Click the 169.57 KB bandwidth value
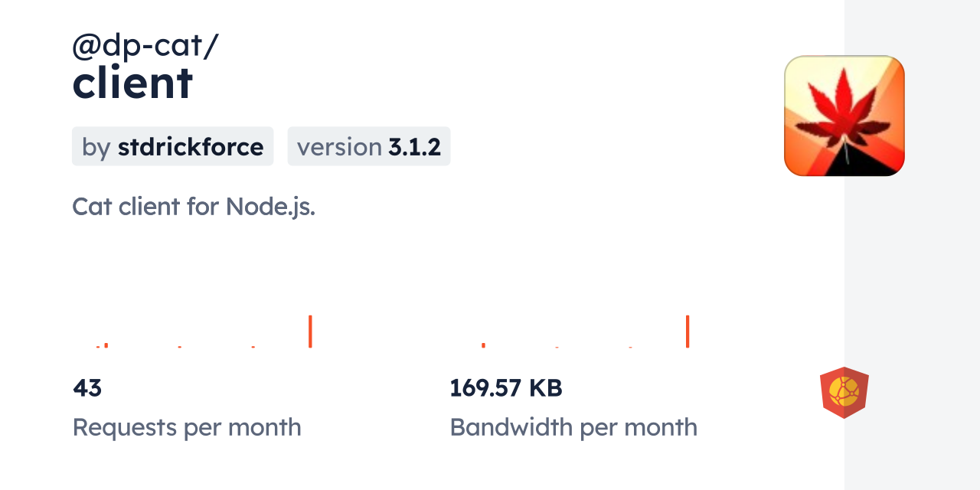The width and height of the screenshot is (980, 490). [505, 388]
